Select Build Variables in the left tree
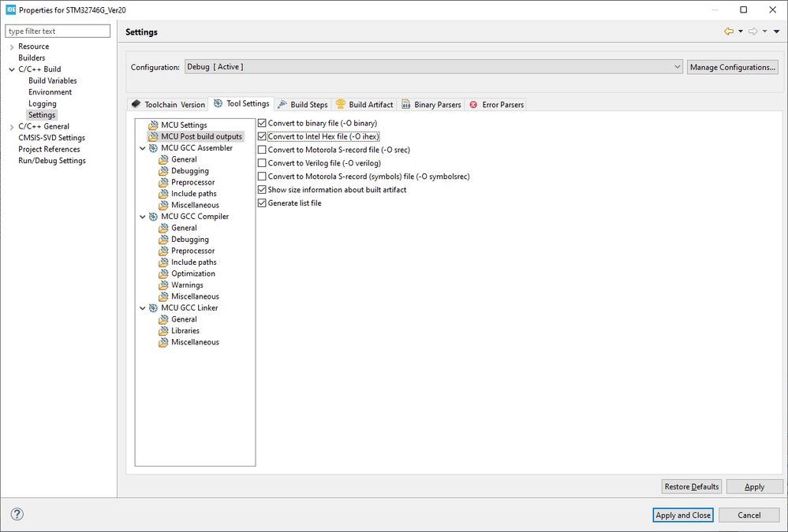788x532 pixels. [53, 80]
